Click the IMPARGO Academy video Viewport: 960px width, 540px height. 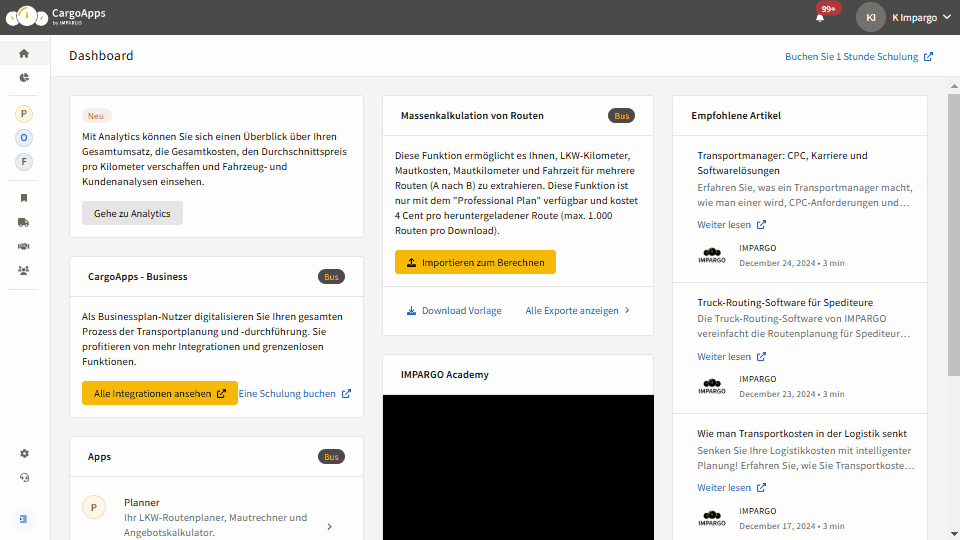coord(518,467)
